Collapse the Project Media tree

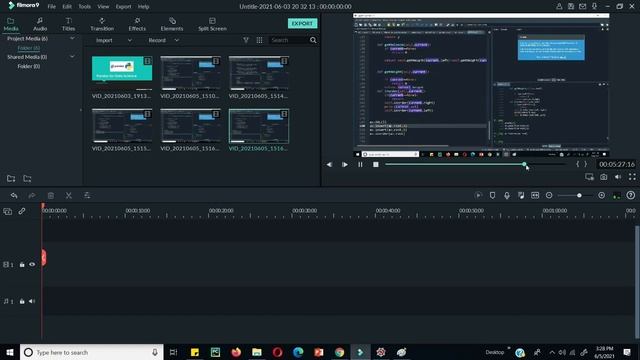point(72,38)
